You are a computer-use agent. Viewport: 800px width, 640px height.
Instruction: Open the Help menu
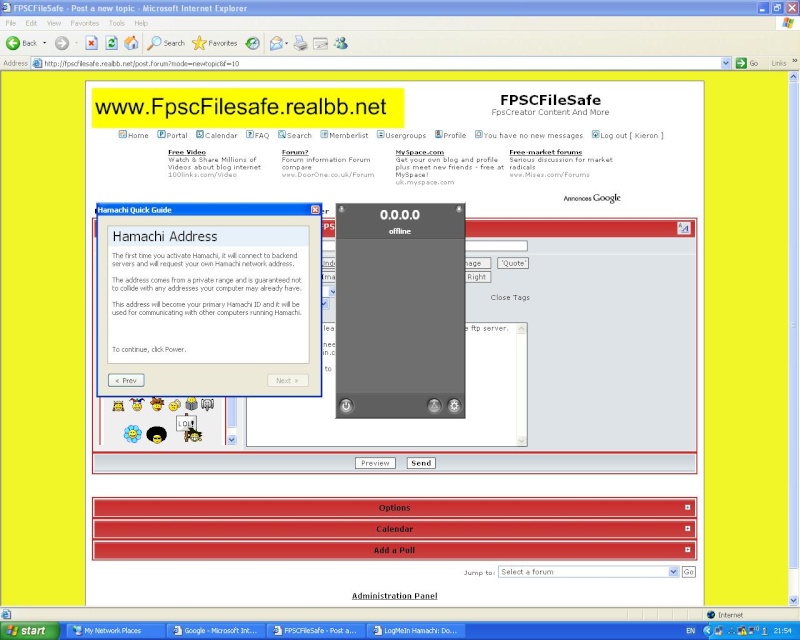(x=141, y=23)
